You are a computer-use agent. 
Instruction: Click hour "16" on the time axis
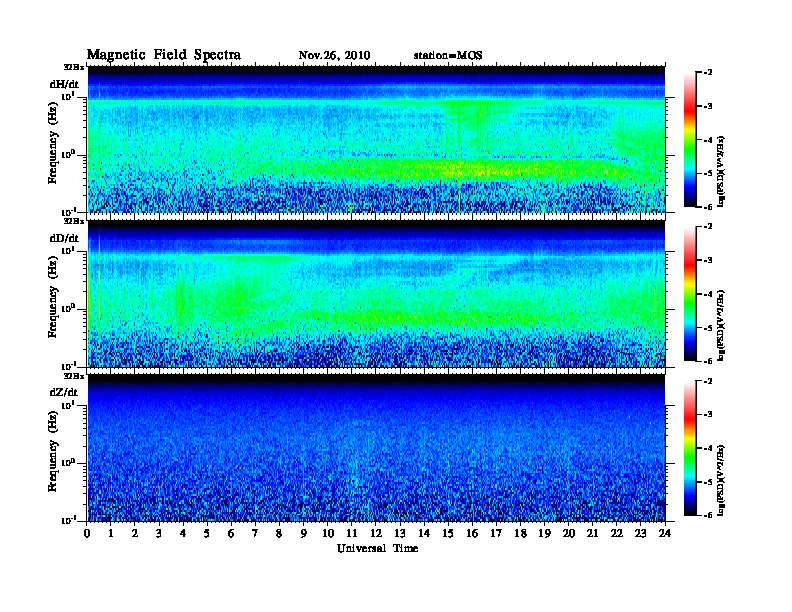472,533
